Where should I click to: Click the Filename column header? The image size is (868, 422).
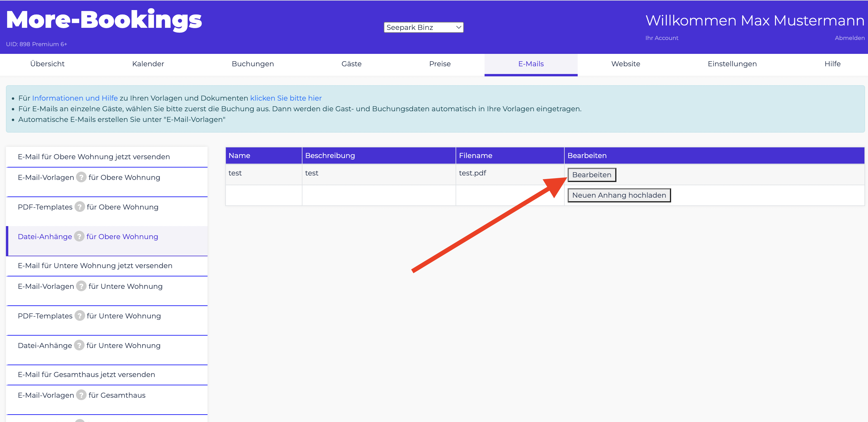(510, 155)
